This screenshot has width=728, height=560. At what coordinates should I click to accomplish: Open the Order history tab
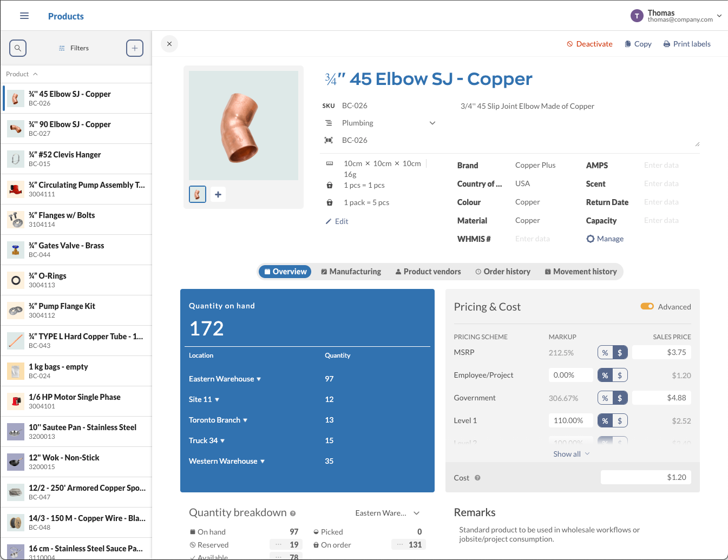pyautogui.click(x=502, y=271)
